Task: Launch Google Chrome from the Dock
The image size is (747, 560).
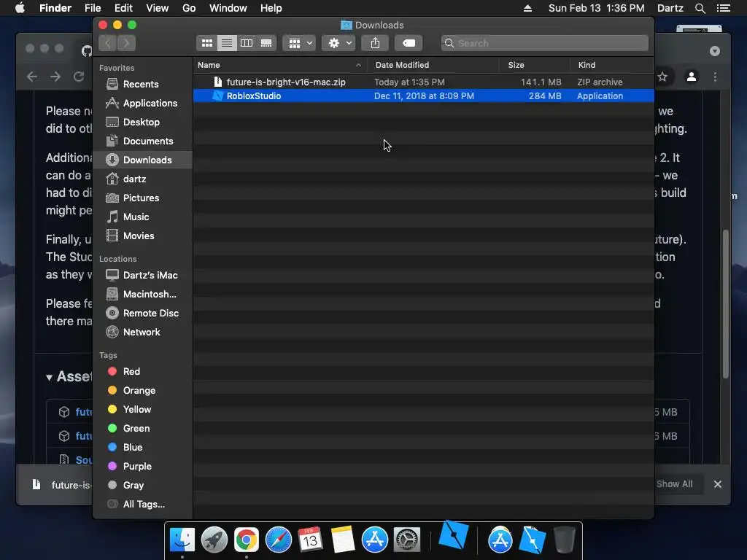Action: click(x=247, y=540)
